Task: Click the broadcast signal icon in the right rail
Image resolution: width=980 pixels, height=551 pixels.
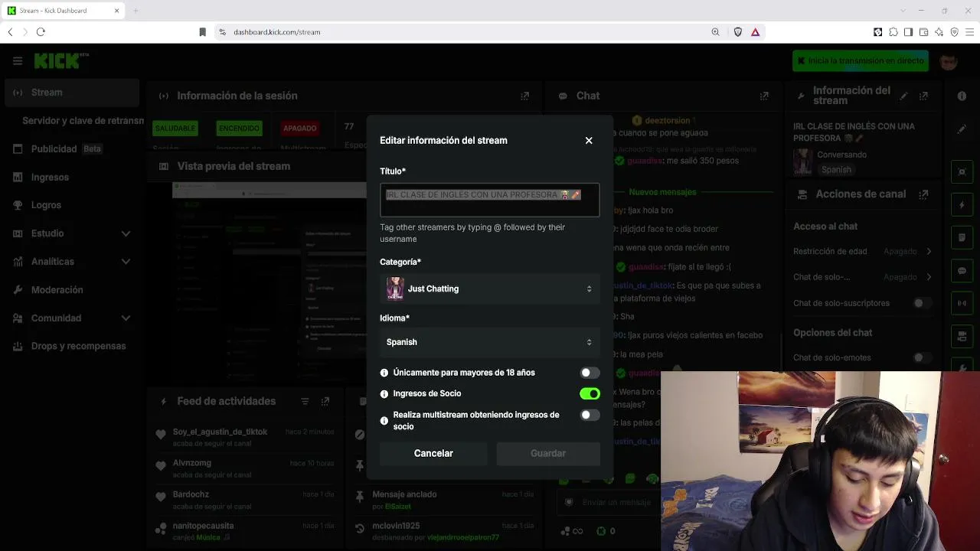Action: click(962, 304)
